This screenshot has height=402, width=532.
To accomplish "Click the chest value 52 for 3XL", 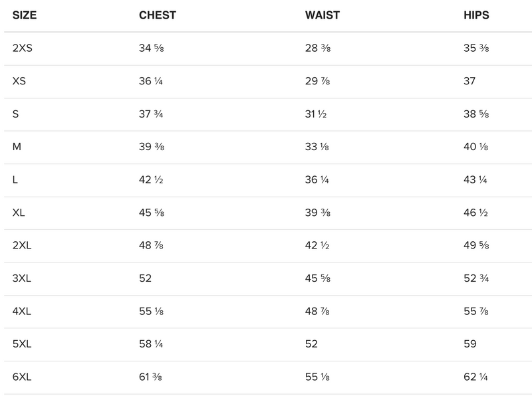I will pos(144,278).
